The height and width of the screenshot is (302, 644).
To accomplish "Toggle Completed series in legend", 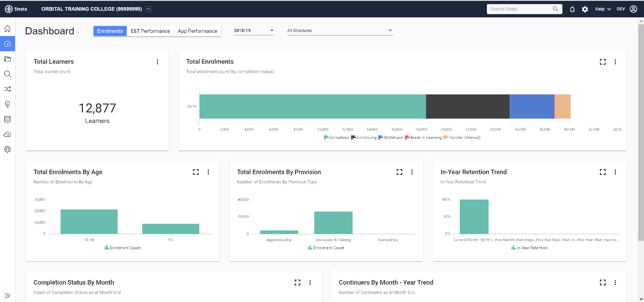I will pyautogui.click(x=337, y=137).
